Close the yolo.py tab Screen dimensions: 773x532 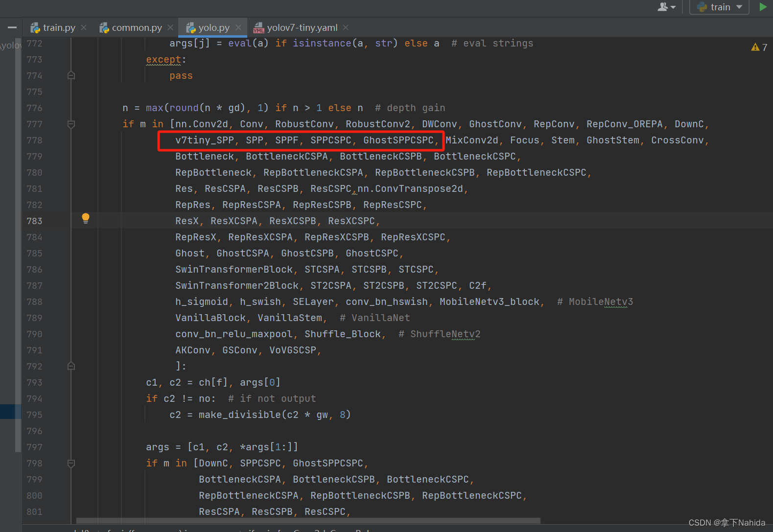(x=238, y=28)
